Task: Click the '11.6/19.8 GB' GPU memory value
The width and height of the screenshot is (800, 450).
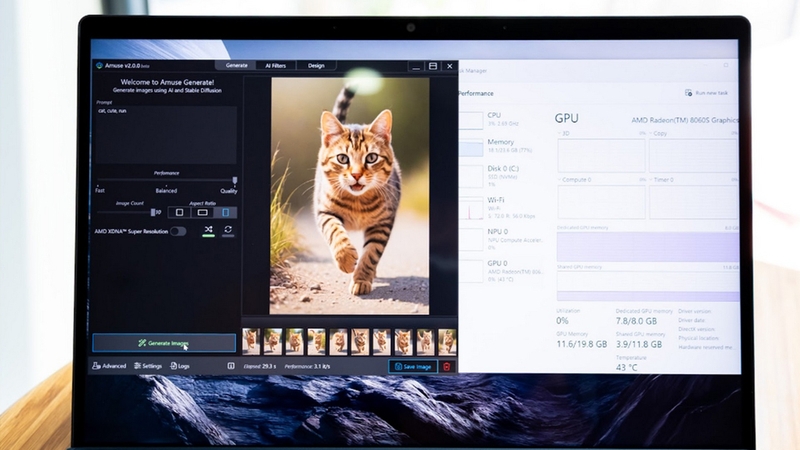Action: [582, 344]
